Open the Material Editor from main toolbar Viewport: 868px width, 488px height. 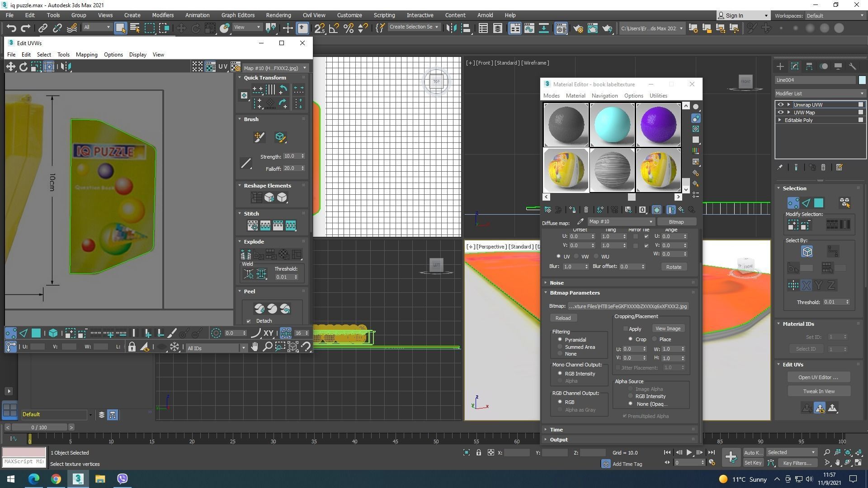coord(561,28)
